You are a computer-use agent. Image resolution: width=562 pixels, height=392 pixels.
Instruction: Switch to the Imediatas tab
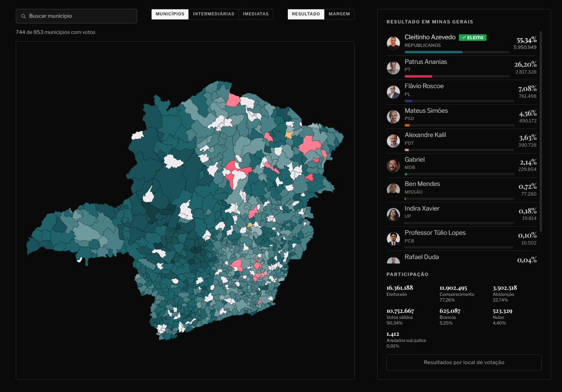click(255, 14)
